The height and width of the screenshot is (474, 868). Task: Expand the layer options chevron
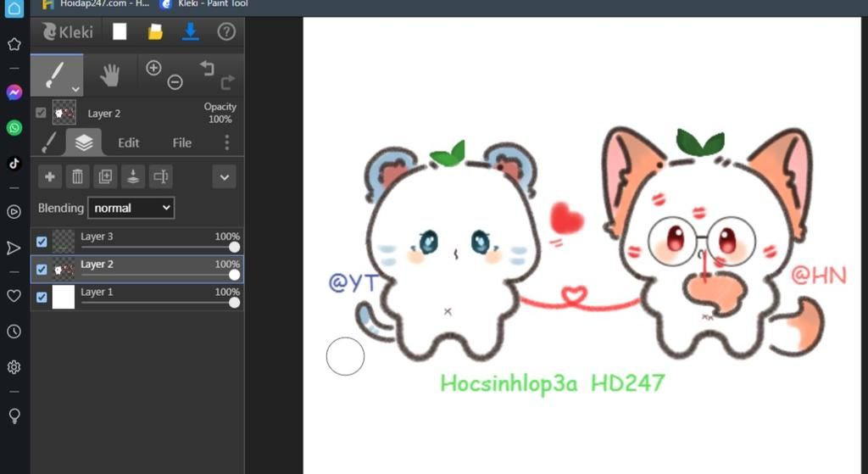coord(224,177)
